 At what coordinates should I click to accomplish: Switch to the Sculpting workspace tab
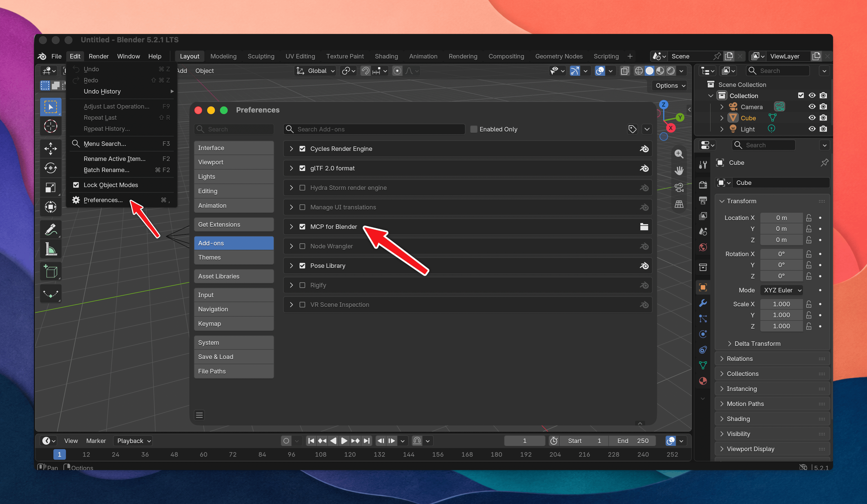click(x=261, y=57)
